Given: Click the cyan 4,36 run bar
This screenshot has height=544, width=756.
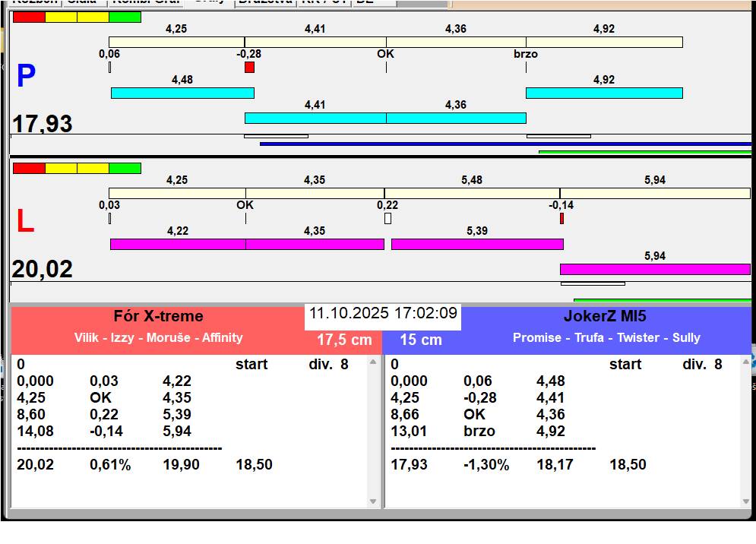Looking at the screenshot, I should [456, 119].
